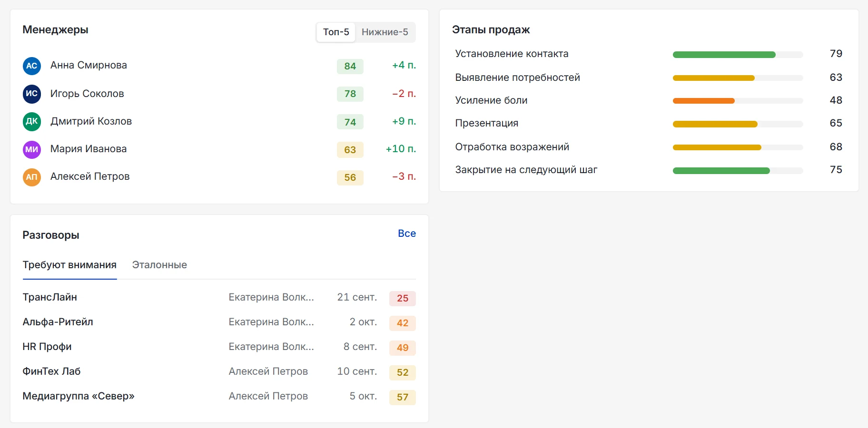Click the Установление контакта progress bar
Viewport: 868px width, 428px height.
738,55
